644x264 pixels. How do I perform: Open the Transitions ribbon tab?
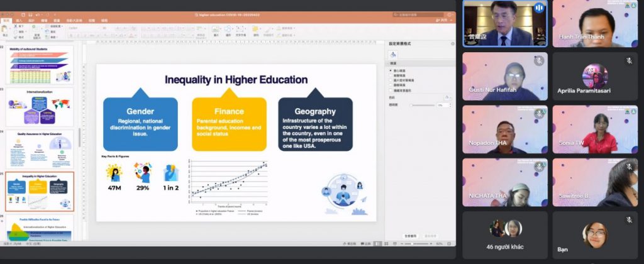tap(44, 20)
